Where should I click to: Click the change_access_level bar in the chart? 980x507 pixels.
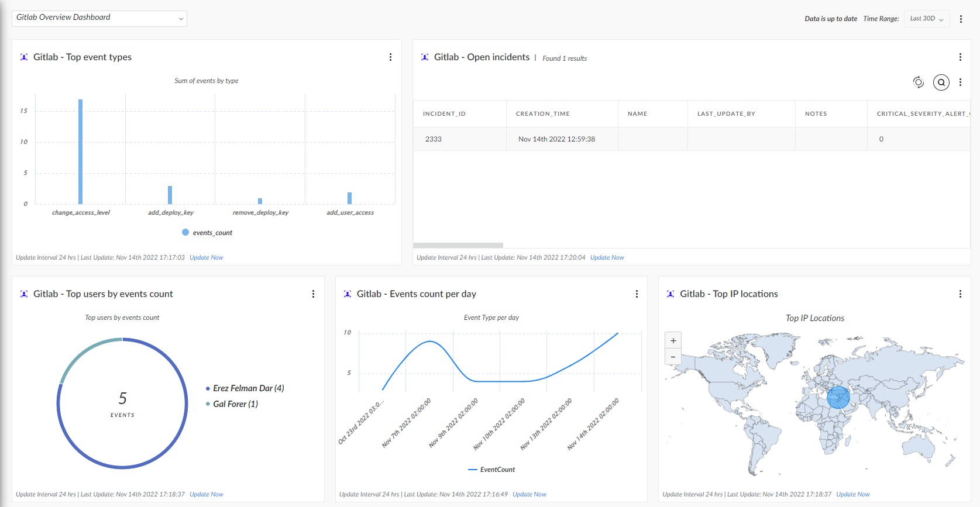pyautogui.click(x=81, y=151)
